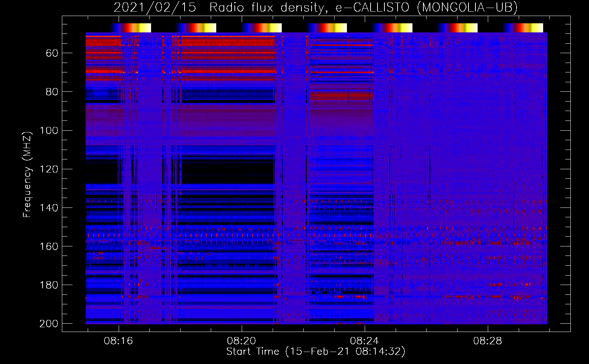The height and width of the screenshot is (364, 589).
Task: Click the 08:24 time axis label
Action: click(364, 341)
